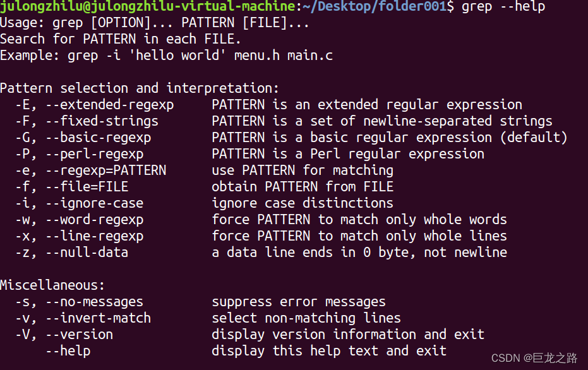Click the CSDN watermark text
The image size is (588, 370).
(534, 358)
